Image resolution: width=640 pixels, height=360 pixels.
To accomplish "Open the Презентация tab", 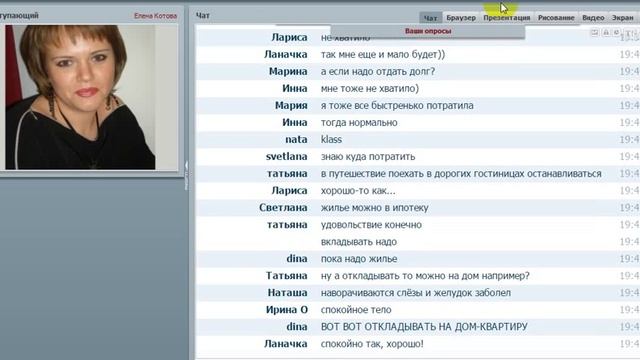I will 507,18.
